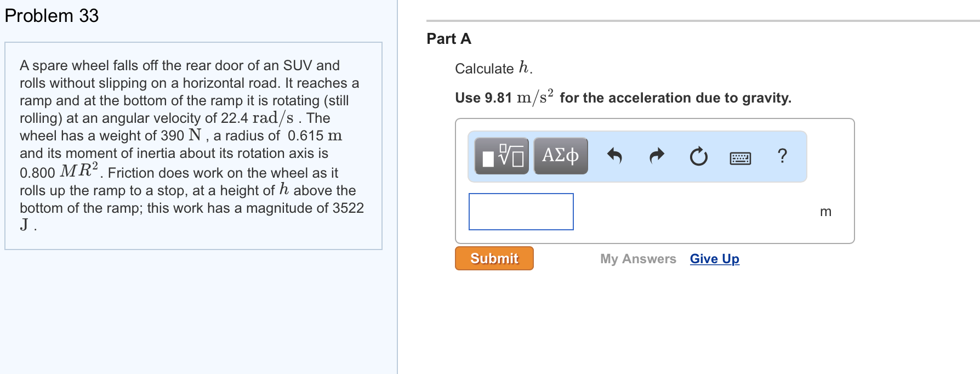Screen dimensions: 980x374
Task: Open the Greek symbols ΑΣΦ palette
Action: tap(561, 156)
